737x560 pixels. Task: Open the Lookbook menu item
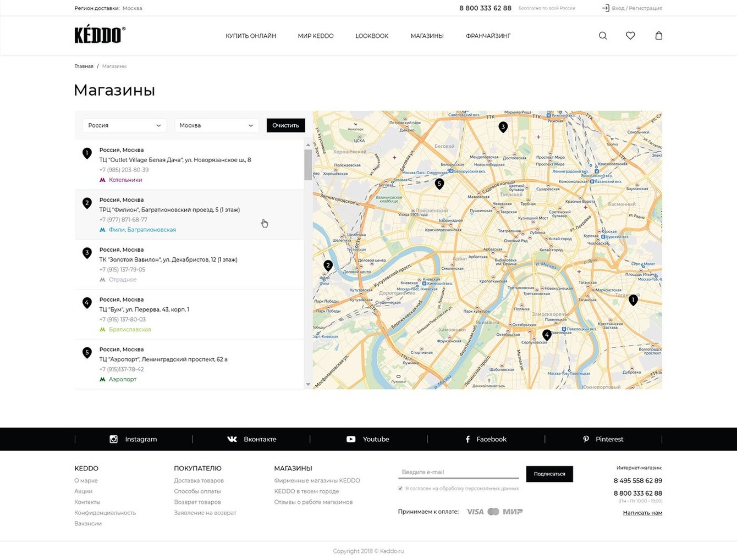tap(372, 36)
